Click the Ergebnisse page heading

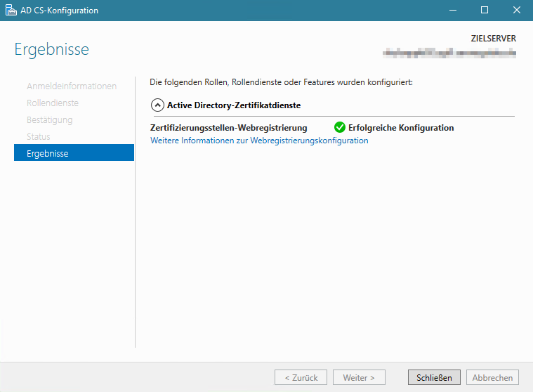coord(52,50)
